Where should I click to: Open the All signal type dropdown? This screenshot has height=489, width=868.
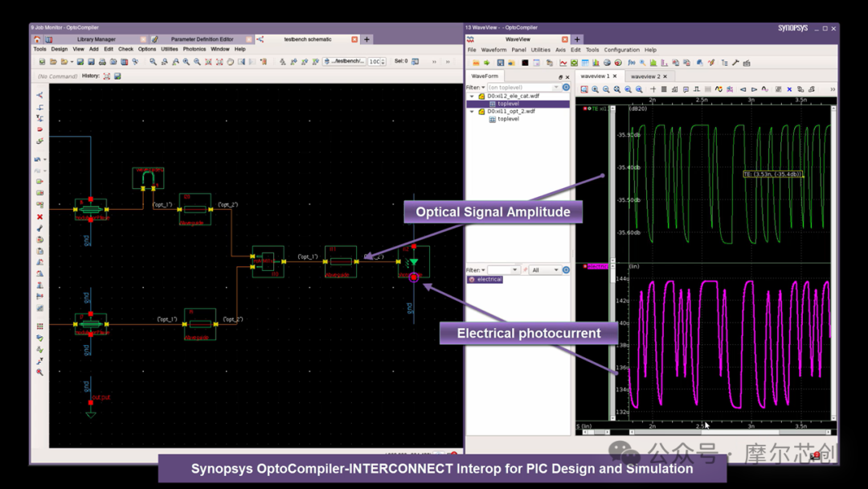[x=544, y=269]
